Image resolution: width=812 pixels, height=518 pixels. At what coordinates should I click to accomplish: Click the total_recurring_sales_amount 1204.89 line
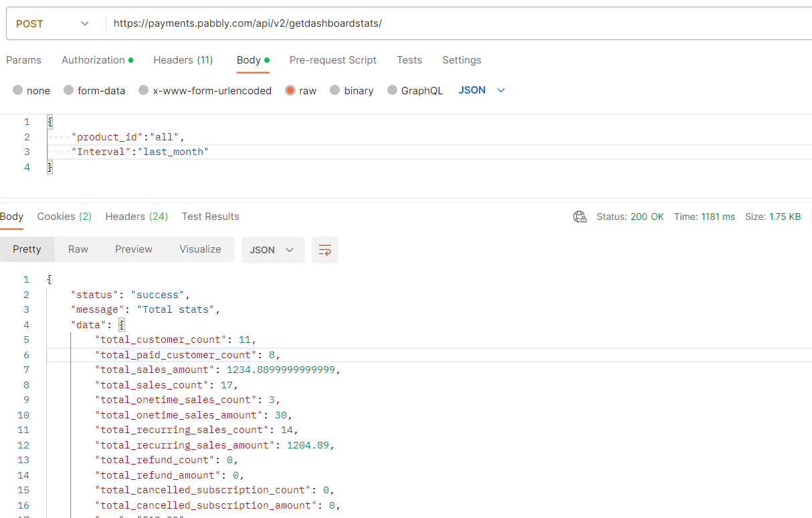(x=215, y=445)
